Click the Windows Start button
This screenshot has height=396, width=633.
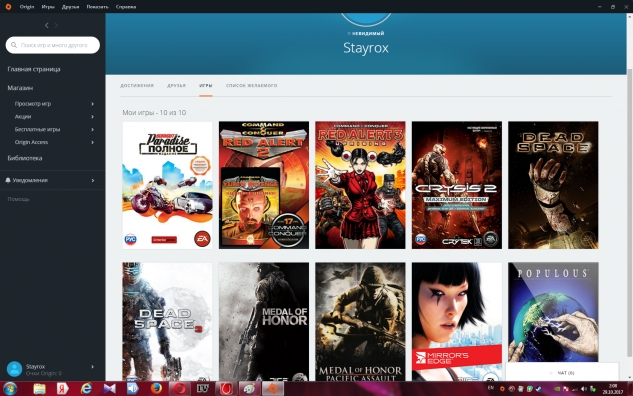(x=10, y=389)
